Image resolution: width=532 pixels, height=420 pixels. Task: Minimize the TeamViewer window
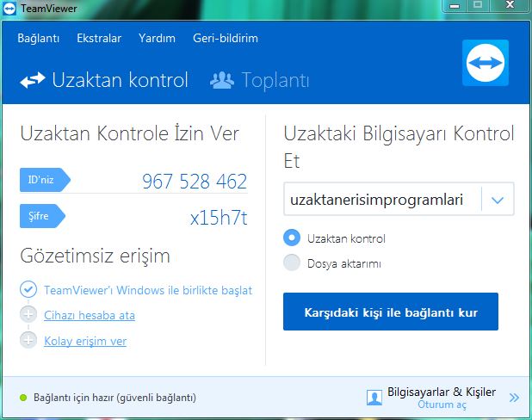click(x=455, y=5)
